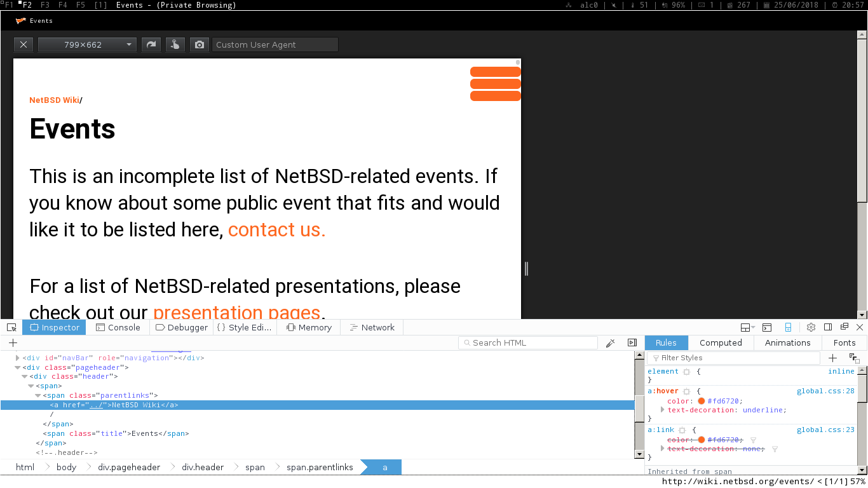Toggle selector highlighter for a:link rule
This screenshot has height=488, width=868.
[x=682, y=430]
